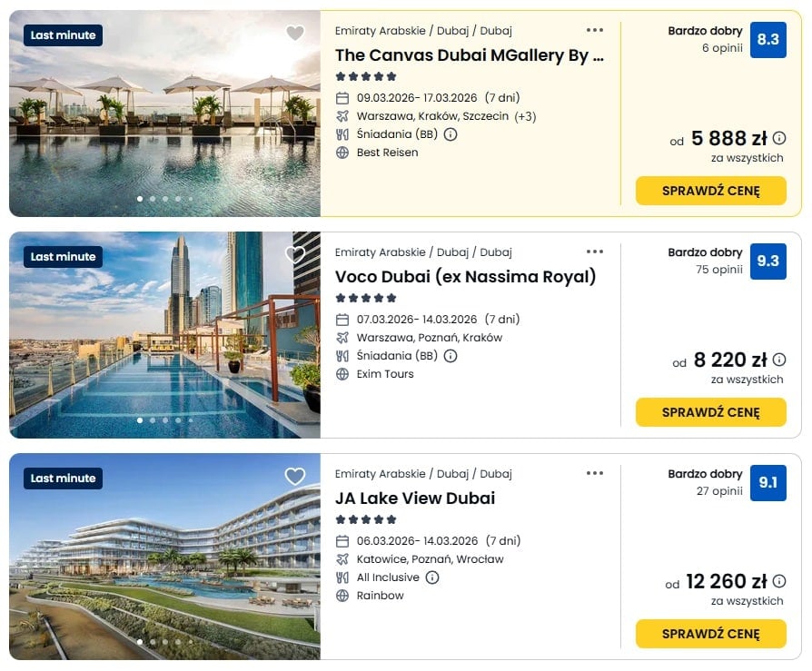Select second carousel dot on Voco photo
Screen dimensions: 812x671
153,420
